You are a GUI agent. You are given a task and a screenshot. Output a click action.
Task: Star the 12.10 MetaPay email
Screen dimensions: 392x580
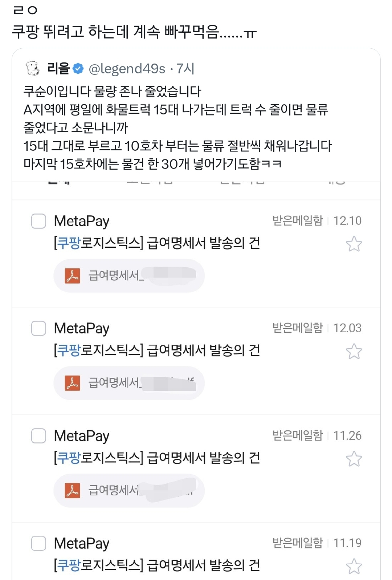[x=354, y=244]
